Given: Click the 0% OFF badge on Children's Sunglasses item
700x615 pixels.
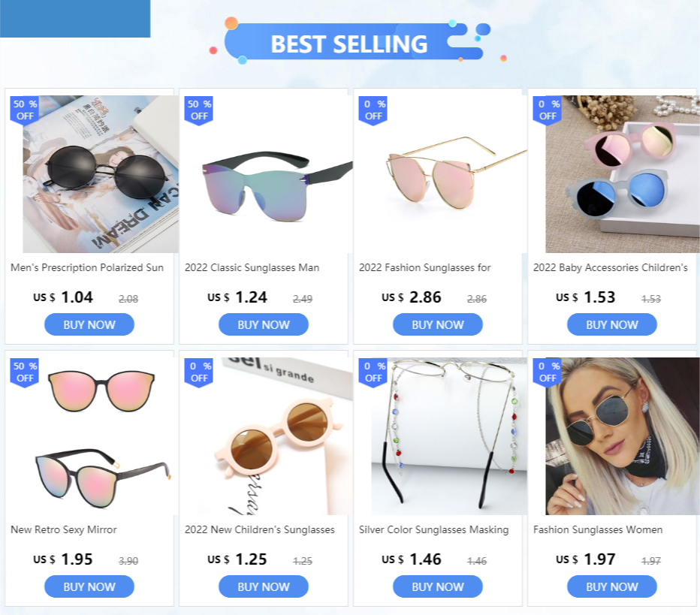Looking at the screenshot, I should click(x=199, y=372).
